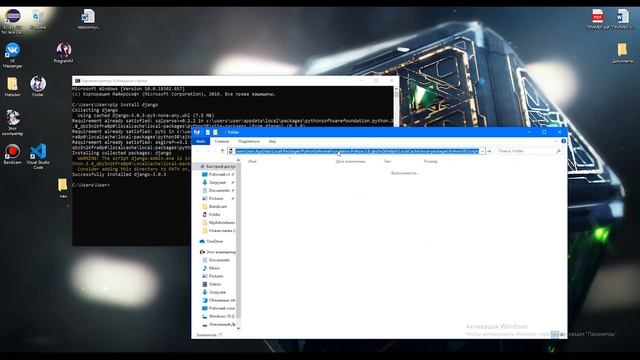Screen dimensions: 640x360
Task: Launch Visual Studio Code shortcut
Action: pos(38,156)
